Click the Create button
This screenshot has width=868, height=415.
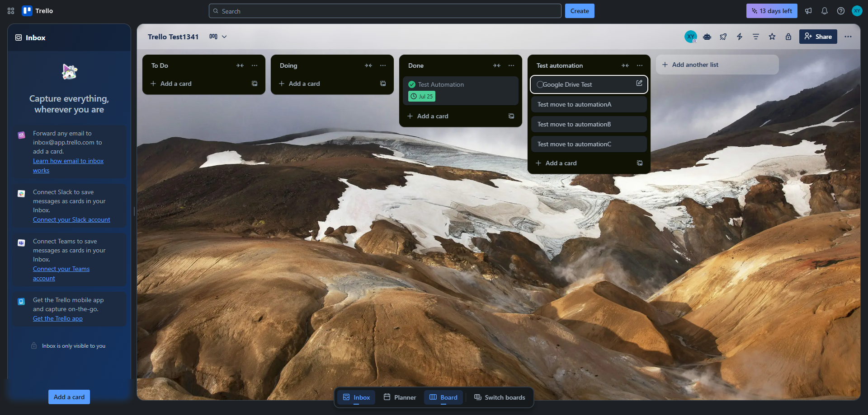580,11
